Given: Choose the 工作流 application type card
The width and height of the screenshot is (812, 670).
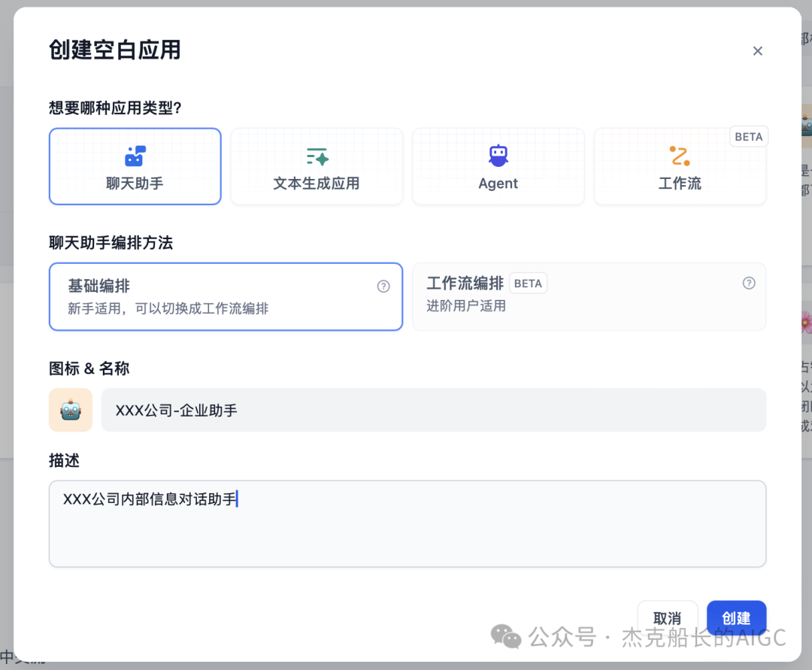Looking at the screenshot, I should 680,166.
